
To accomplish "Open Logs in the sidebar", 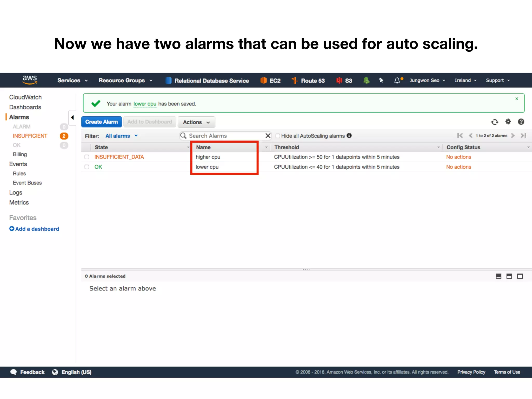I will 16,193.
